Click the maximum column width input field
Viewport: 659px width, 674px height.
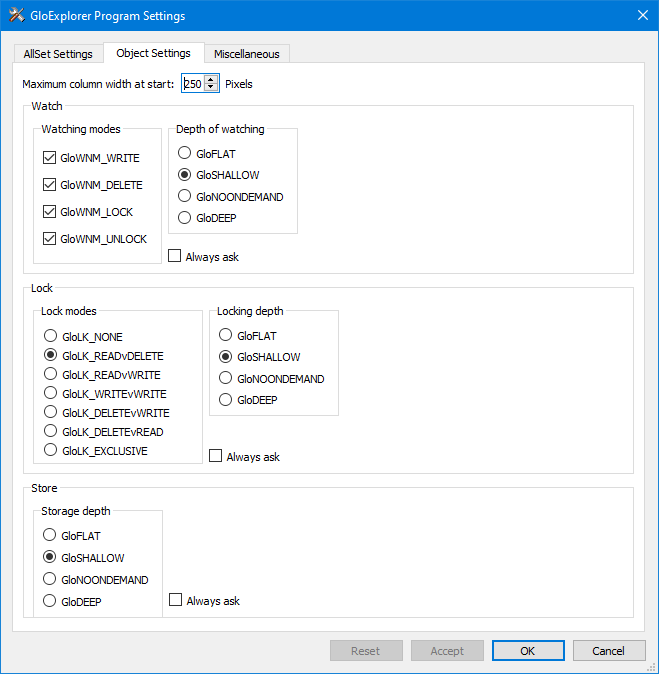[193, 83]
